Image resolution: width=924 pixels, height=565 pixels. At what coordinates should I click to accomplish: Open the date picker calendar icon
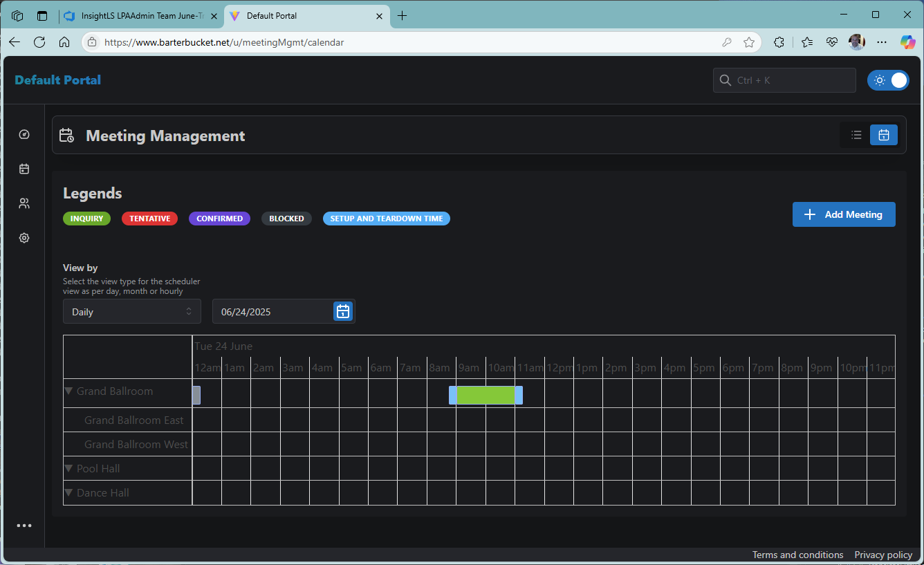coord(342,311)
